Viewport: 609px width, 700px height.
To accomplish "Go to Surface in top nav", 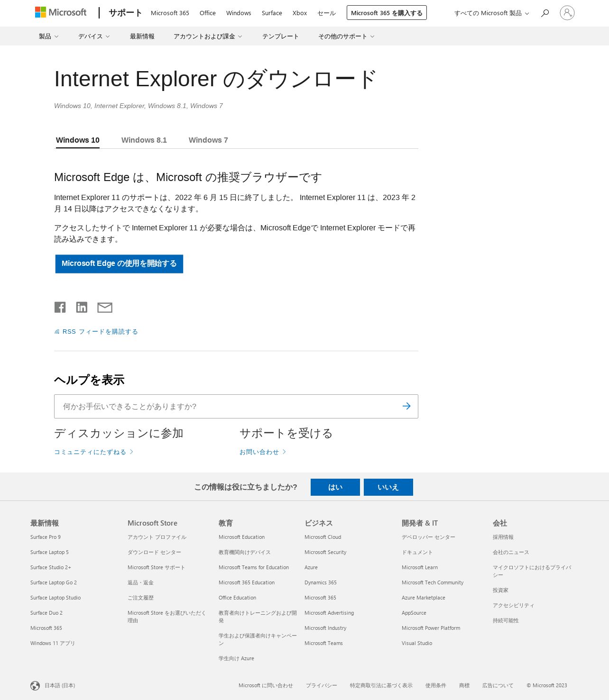I will (272, 13).
